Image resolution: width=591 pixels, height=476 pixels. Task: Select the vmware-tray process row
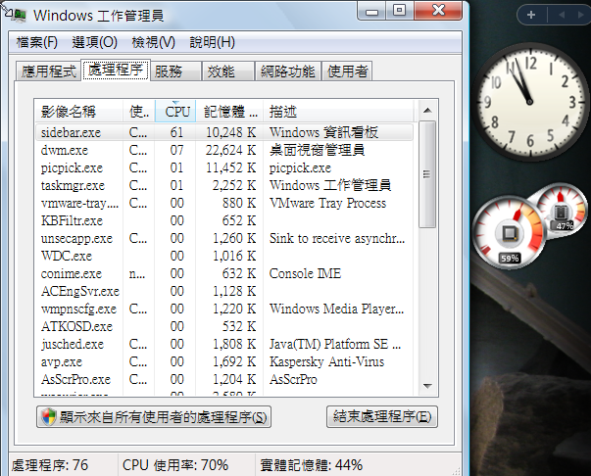(224, 203)
